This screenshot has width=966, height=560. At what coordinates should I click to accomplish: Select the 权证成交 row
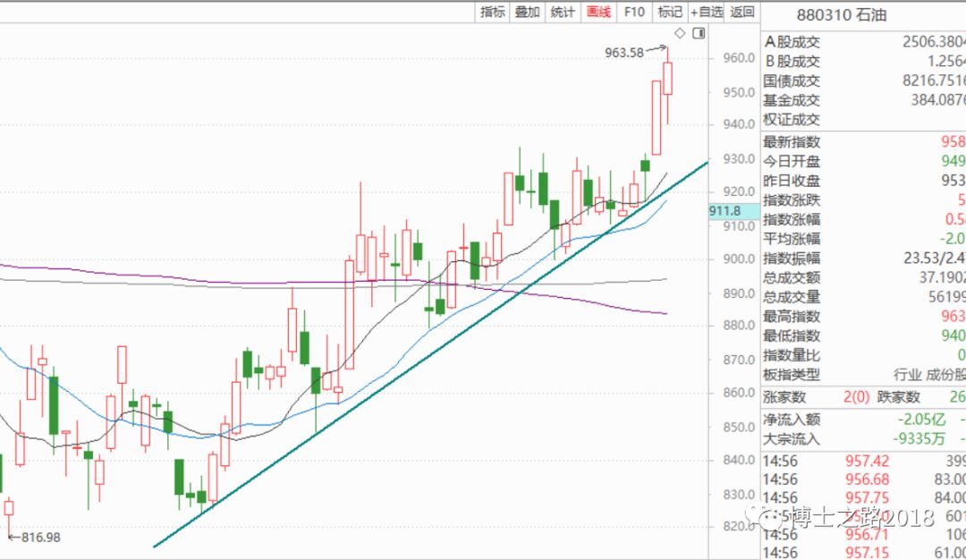tap(864, 120)
